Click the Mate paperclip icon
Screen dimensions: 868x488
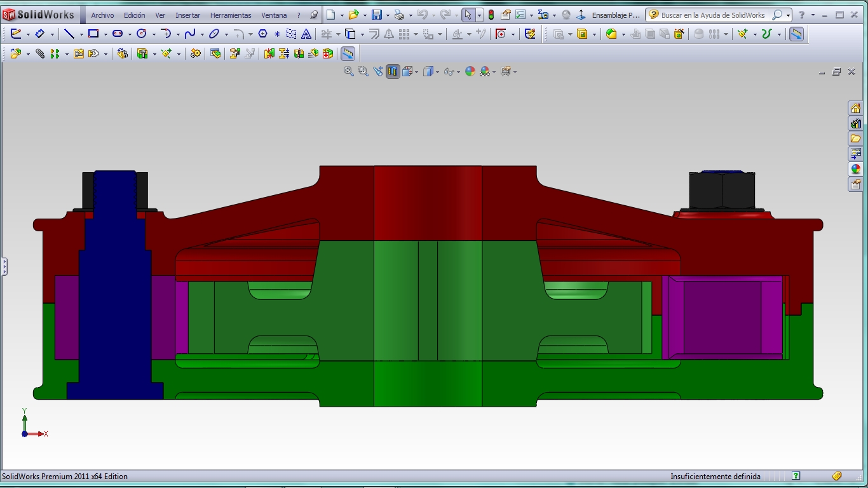click(40, 54)
